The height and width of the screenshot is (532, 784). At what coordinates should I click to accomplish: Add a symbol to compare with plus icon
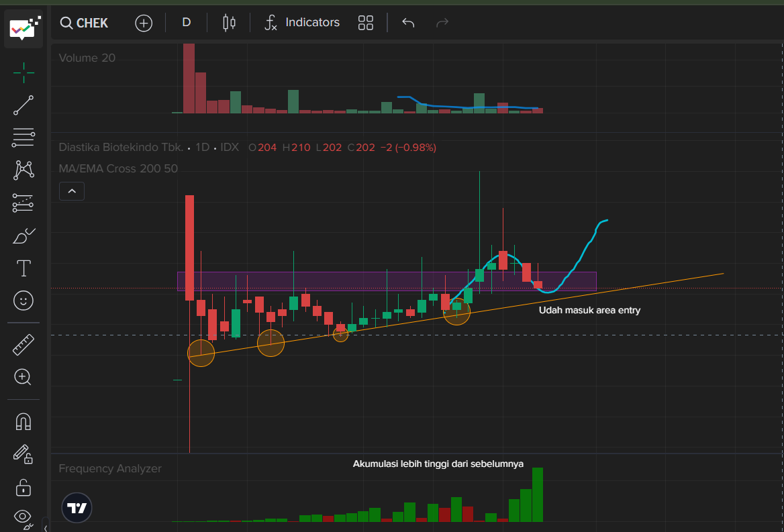pos(144,23)
